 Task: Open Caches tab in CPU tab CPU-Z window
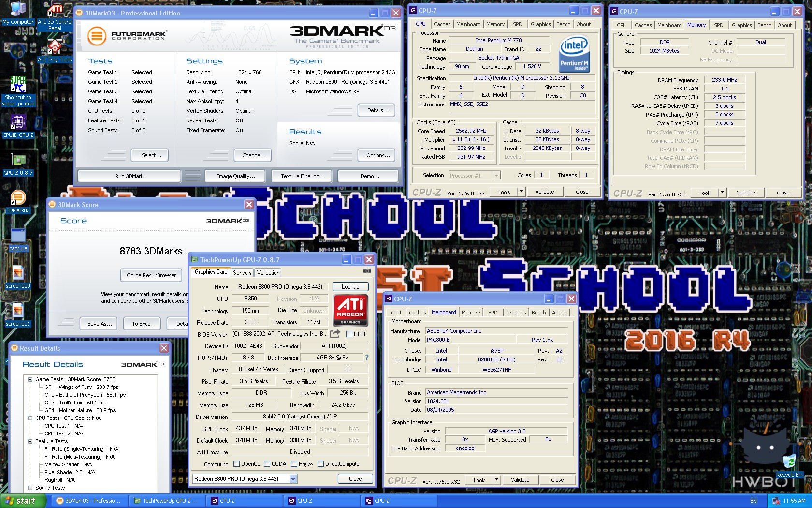click(442, 24)
